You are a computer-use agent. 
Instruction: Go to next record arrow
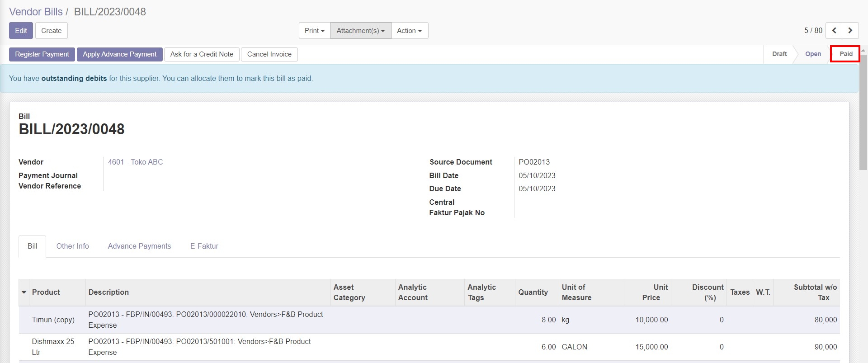click(850, 31)
